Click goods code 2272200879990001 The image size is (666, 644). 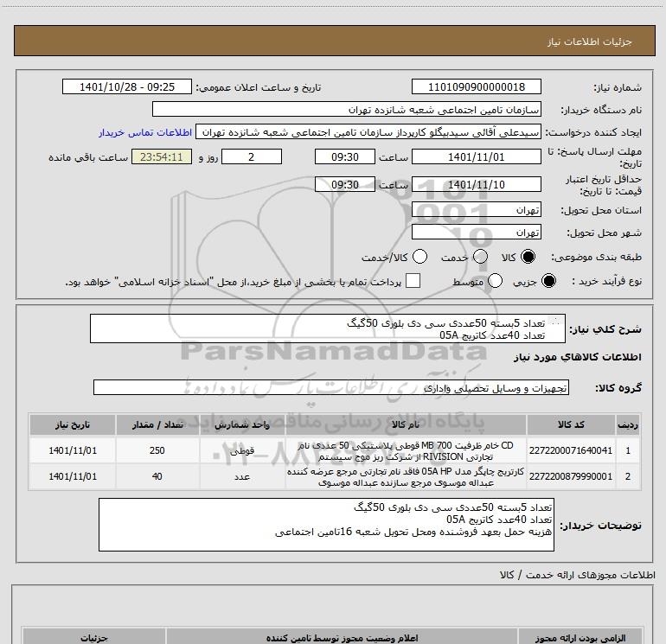571,476
